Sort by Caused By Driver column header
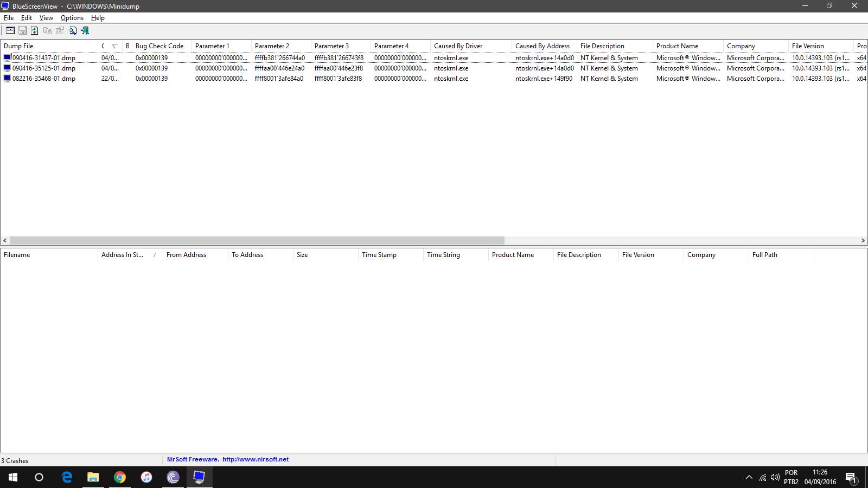Viewport: 868px width, 488px height. (471, 46)
